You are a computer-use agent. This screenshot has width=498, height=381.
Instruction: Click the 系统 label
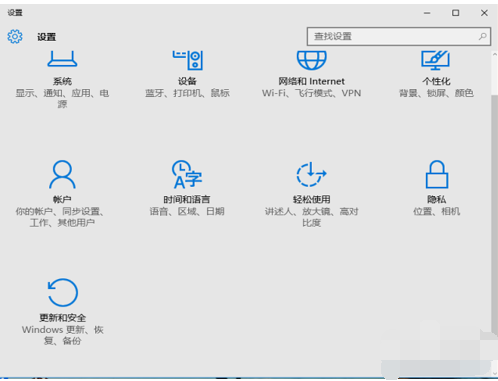tap(62, 81)
